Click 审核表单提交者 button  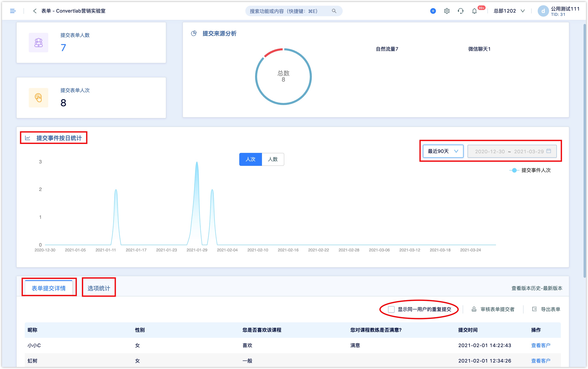click(493, 309)
